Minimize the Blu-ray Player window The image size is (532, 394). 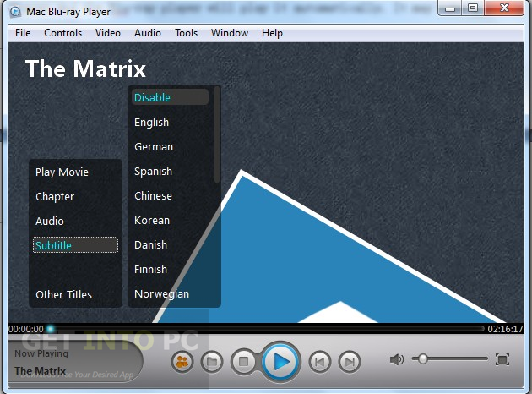[x=450, y=8]
